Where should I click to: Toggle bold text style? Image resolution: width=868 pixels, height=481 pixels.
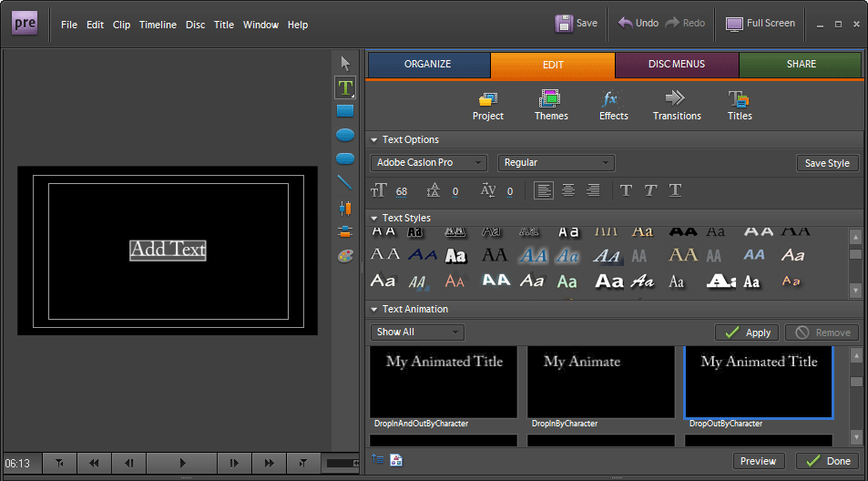click(x=626, y=190)
